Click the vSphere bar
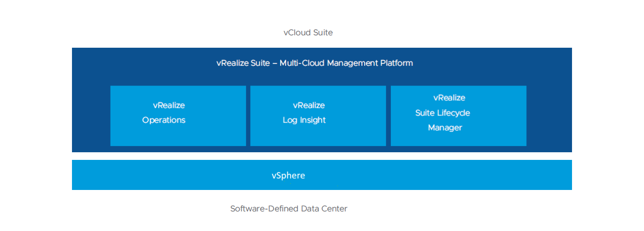This screenshot has width=644, height=231. point(322,175)
